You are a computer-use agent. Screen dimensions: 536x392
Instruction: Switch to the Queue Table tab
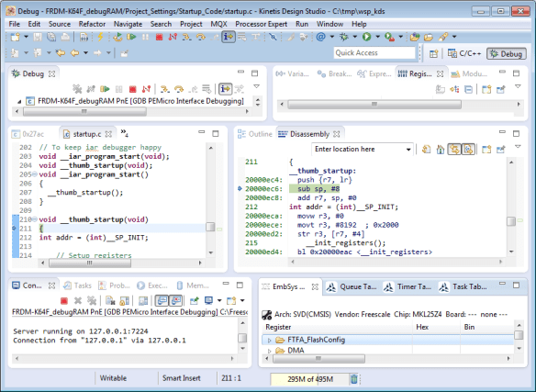pos(352,287)
